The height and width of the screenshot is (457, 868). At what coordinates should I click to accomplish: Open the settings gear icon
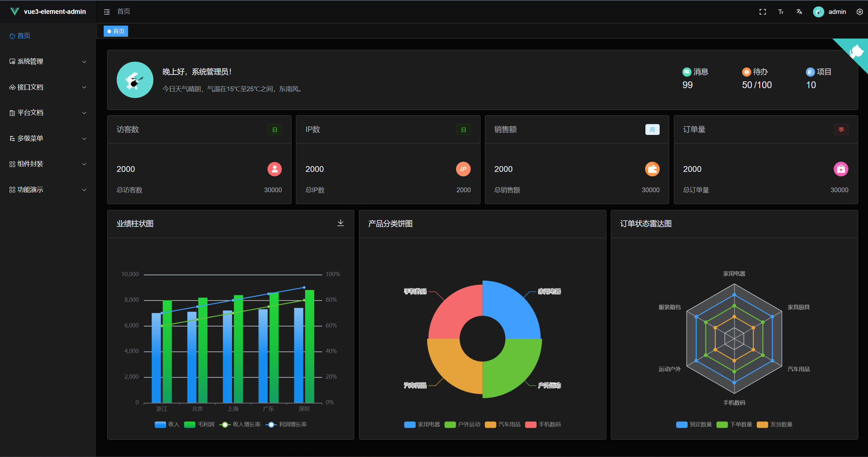tap(860, 12)
